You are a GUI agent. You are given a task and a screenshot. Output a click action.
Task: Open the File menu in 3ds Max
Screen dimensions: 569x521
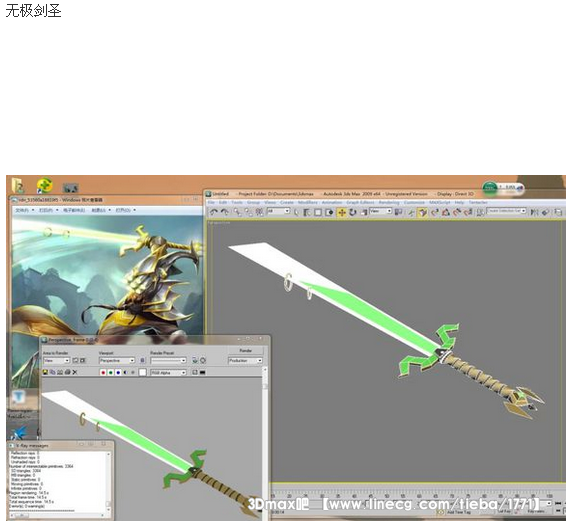pos(211,202)
